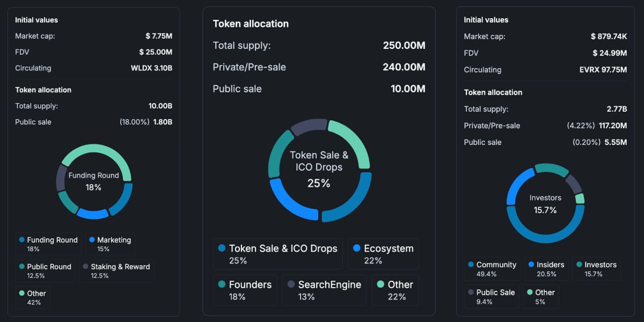Image resolution: width=644 pixels, height=322 pixels.
Task: Click the Other 5% legend item
Action: (540, 297)
